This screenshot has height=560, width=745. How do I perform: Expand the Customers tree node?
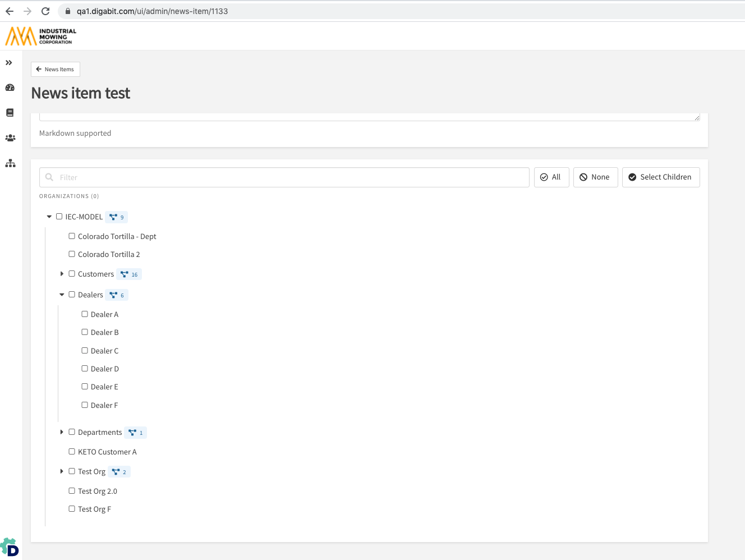(62, 274)
